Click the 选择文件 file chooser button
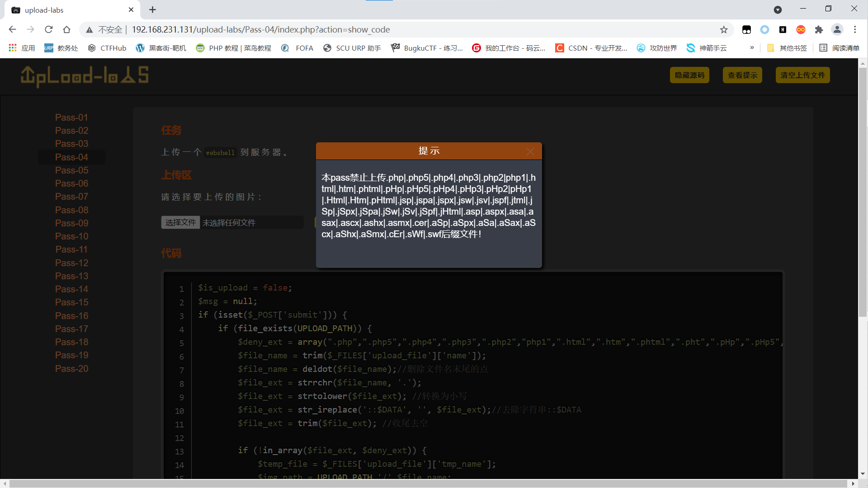 [x=180, y=222]
